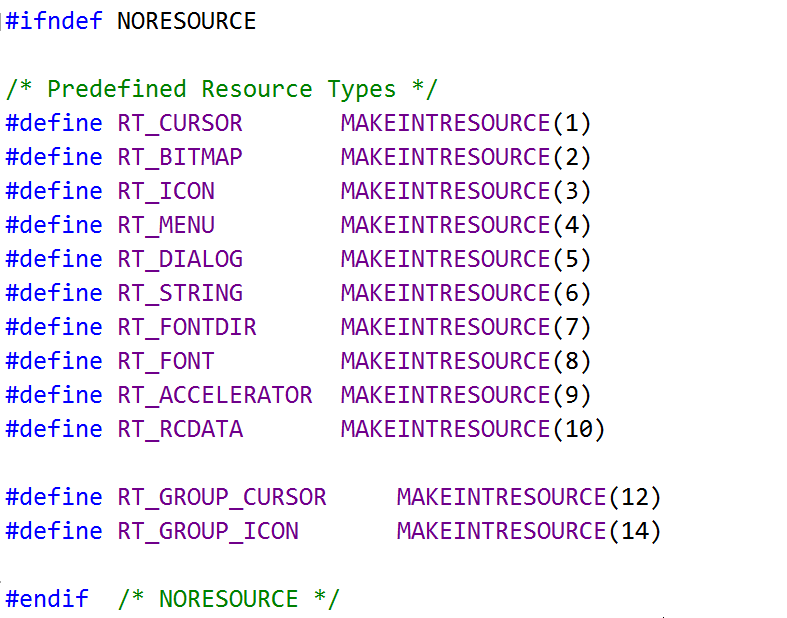
Task: Click MAKEINTRESOURCE(4) on the RT_MENU line
Action: pos(466,225)
